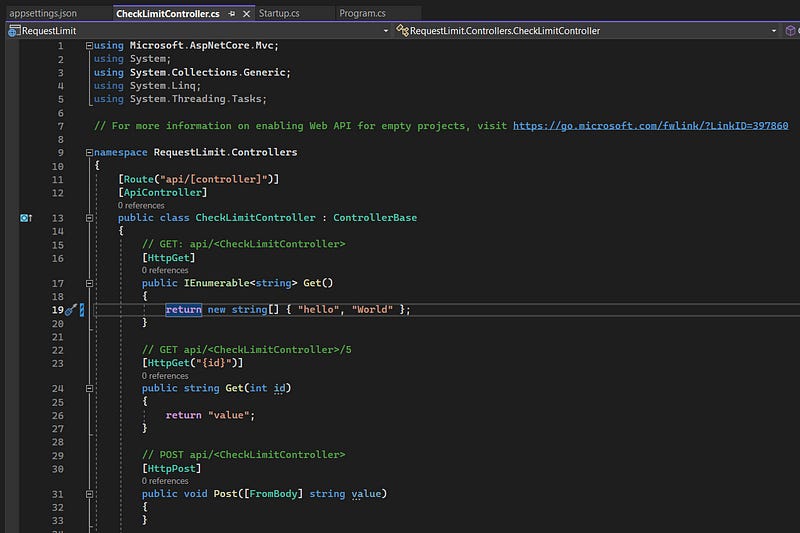Collapse the CheckLimitController class at line 13
The height and width of the screenshot is (533, 800).
[90, 218]
